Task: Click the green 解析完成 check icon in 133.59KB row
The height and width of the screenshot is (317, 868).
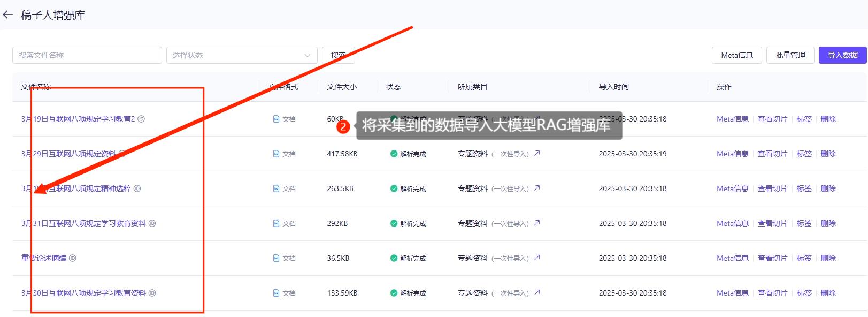Action: (394, 293)
